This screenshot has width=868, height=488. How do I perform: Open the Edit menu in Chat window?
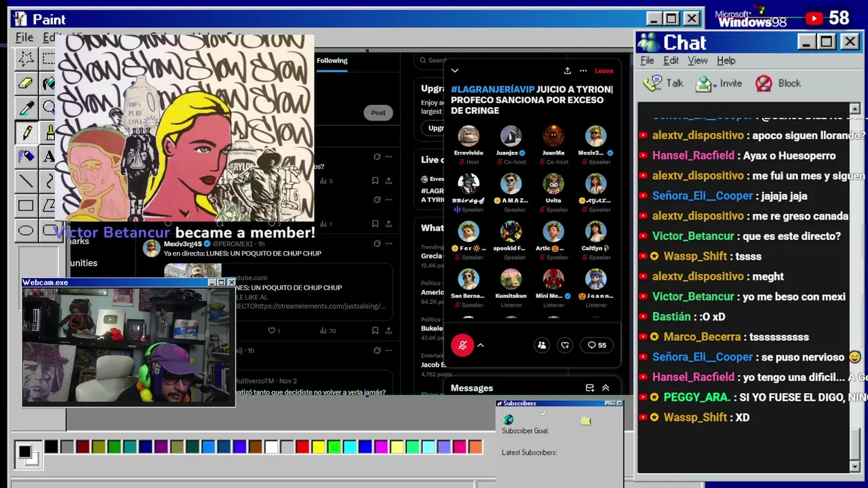point(671,60)
